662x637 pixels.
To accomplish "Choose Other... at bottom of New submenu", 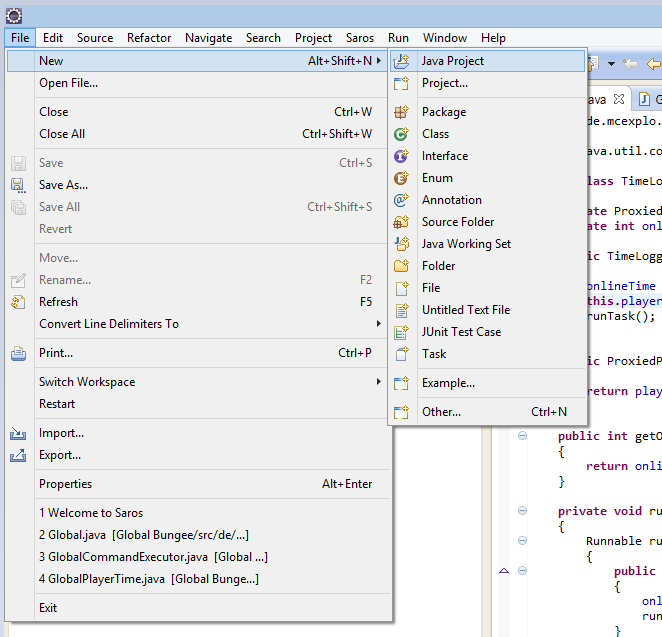I will pyautogui.click(x=441, y=412).
